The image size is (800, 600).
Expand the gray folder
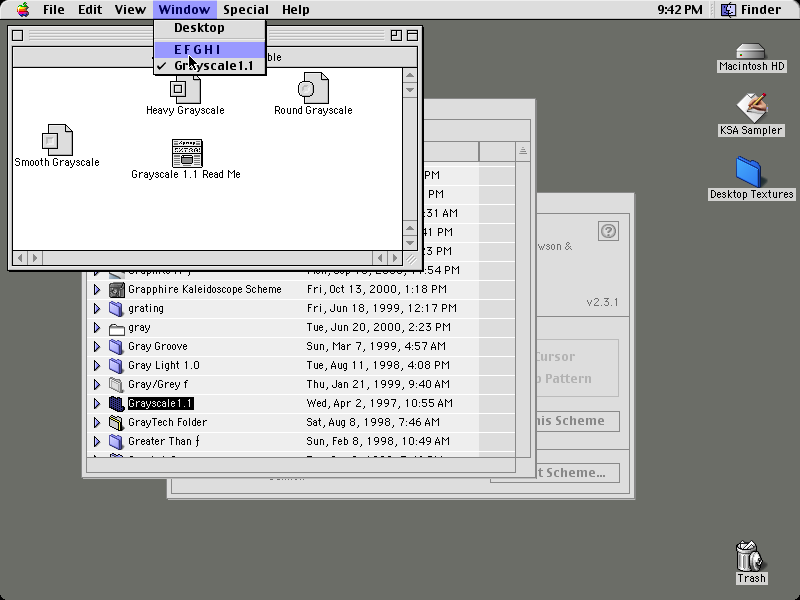point(97,328)
